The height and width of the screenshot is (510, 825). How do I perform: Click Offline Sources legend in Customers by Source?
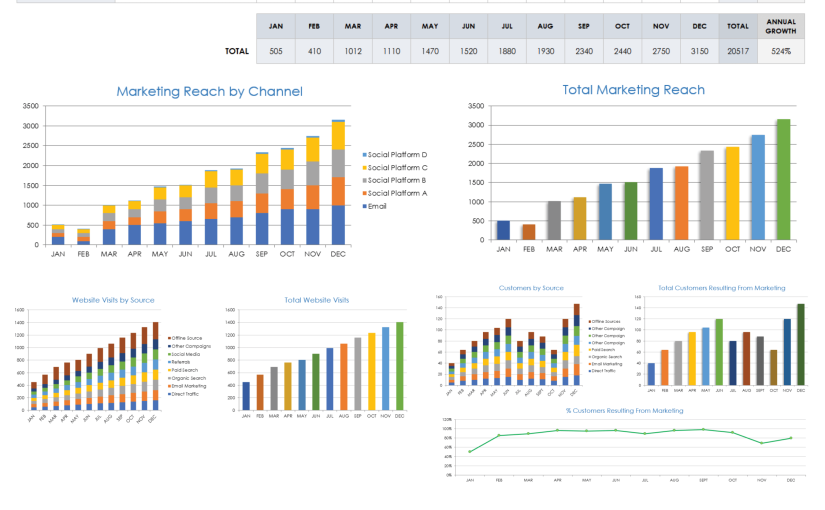605,322
